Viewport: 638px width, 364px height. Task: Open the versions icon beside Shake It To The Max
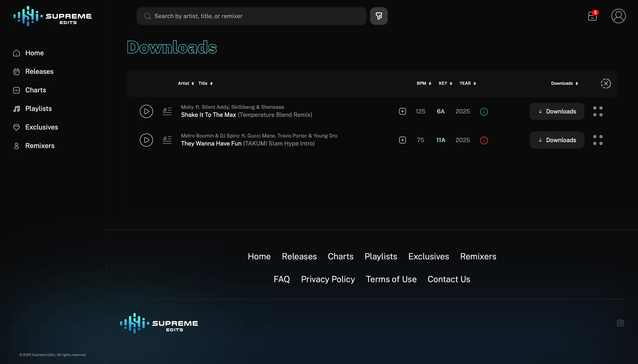[167, 111]
